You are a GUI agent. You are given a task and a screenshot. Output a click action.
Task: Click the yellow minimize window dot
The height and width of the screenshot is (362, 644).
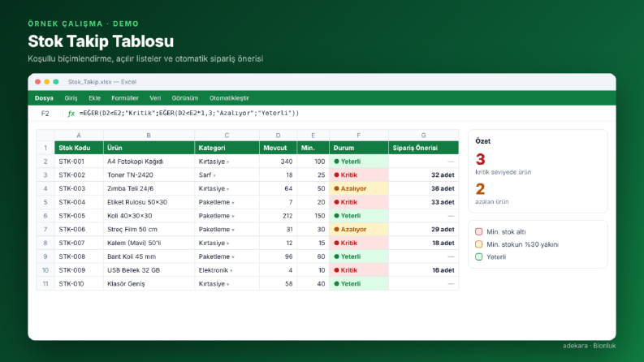pos(47,82)
